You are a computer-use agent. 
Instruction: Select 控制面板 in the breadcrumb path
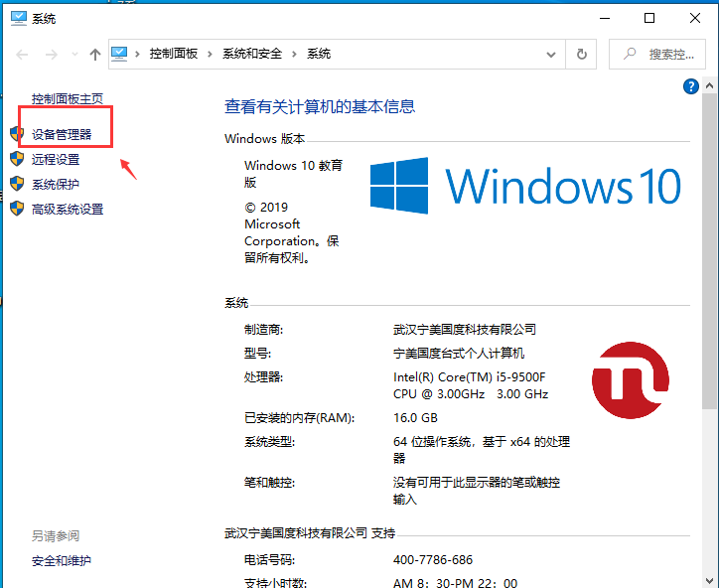[174, 54]
